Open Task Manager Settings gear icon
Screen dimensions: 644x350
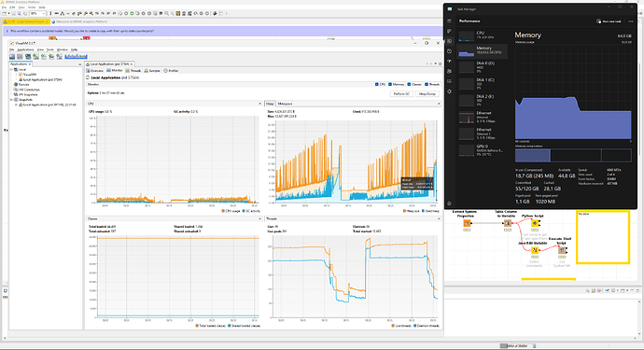(x=449, y=203)
